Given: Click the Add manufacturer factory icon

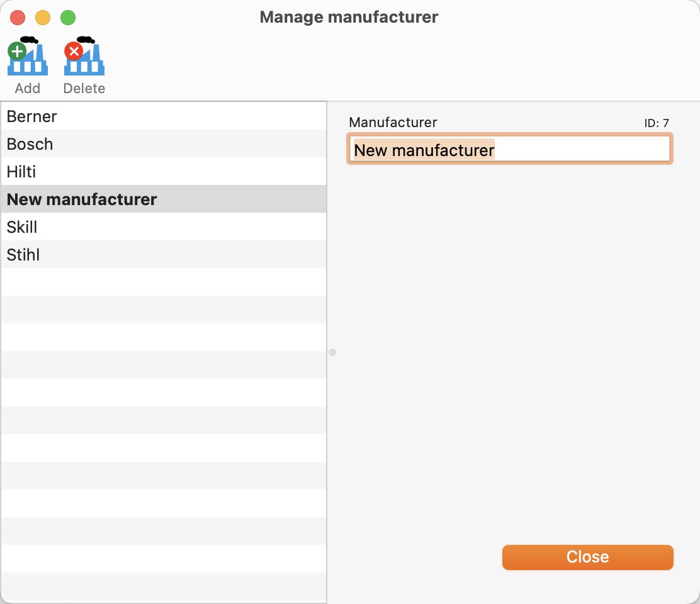Looking at the screenshot, I should (x=27, y=56).
